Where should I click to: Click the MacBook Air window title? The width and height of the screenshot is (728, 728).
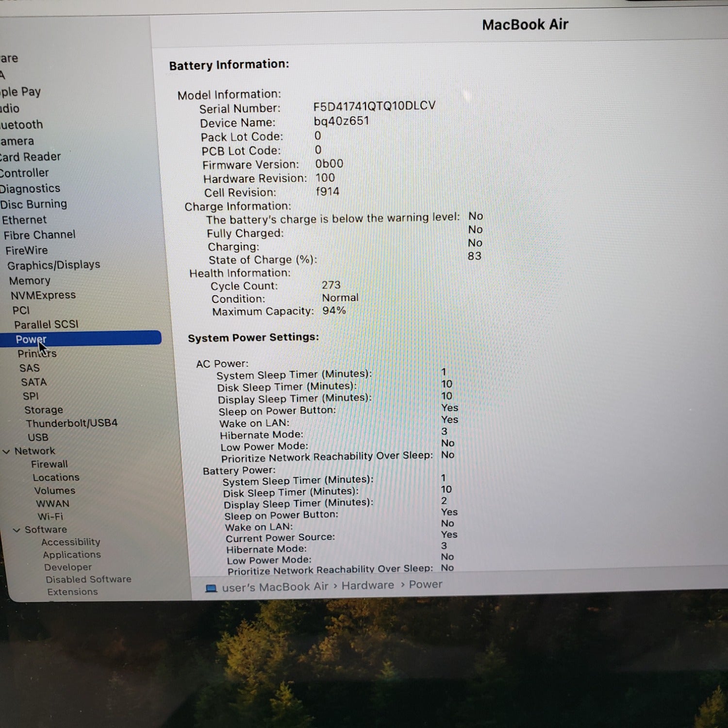point(525,24)
